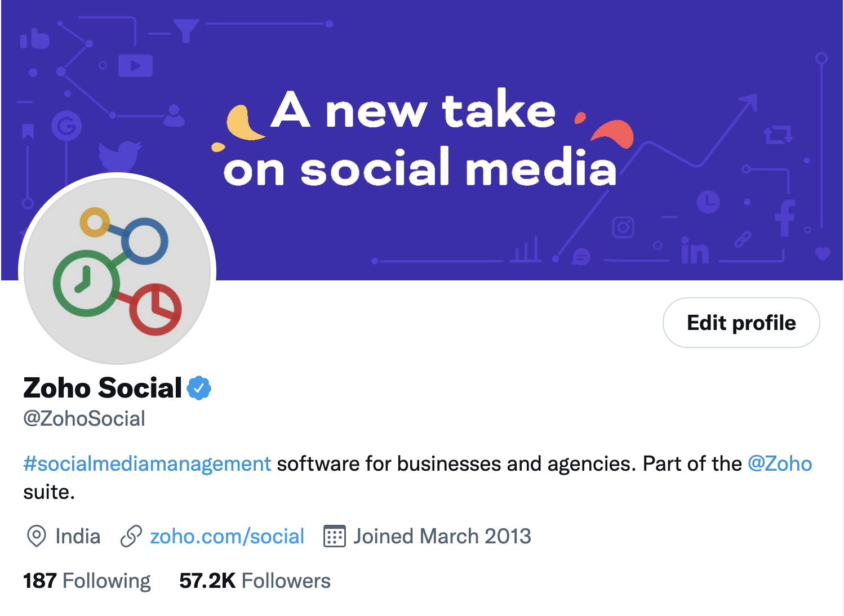View the 187 Following list
Viewport: 844px width, 616px height.
pos(87,581)
